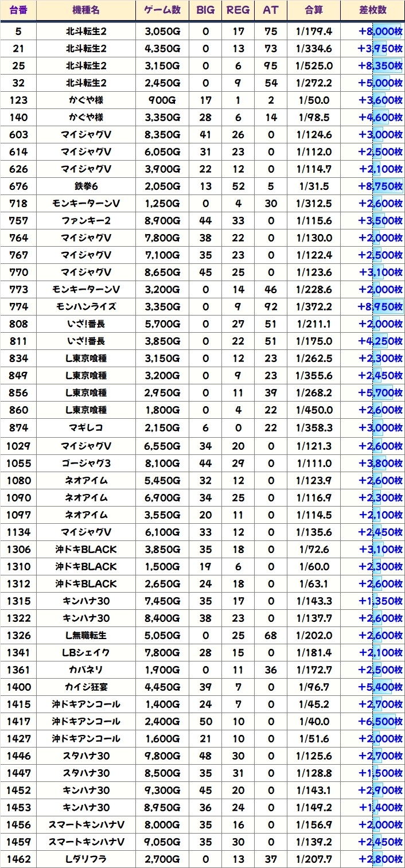Select the 9,800G game count cell
This screenshot has height=868, width=405.
pyautogui.click(x=162, y=756)
